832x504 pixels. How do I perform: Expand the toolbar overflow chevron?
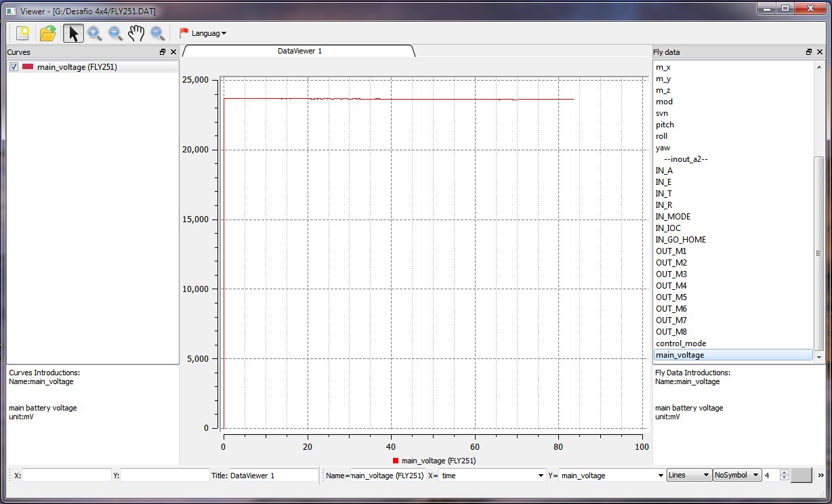pyautogui.click(x=821, y=476)
